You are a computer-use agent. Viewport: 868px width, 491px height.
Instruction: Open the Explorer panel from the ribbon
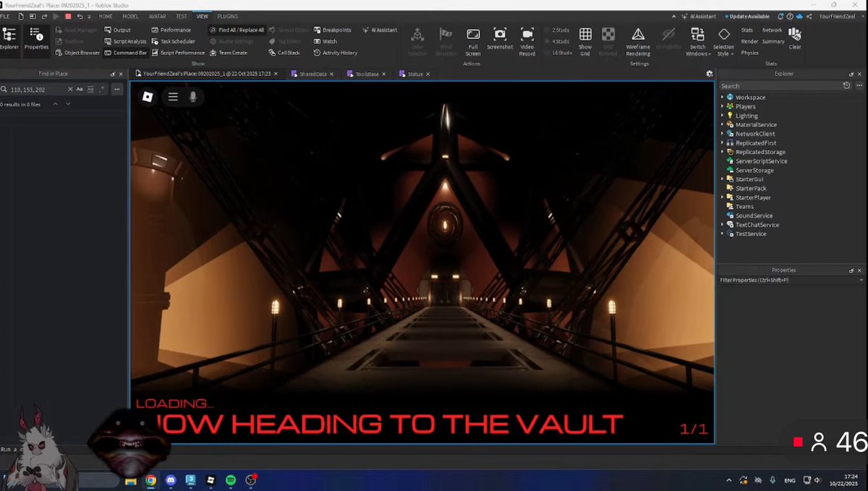click(9, 39)
